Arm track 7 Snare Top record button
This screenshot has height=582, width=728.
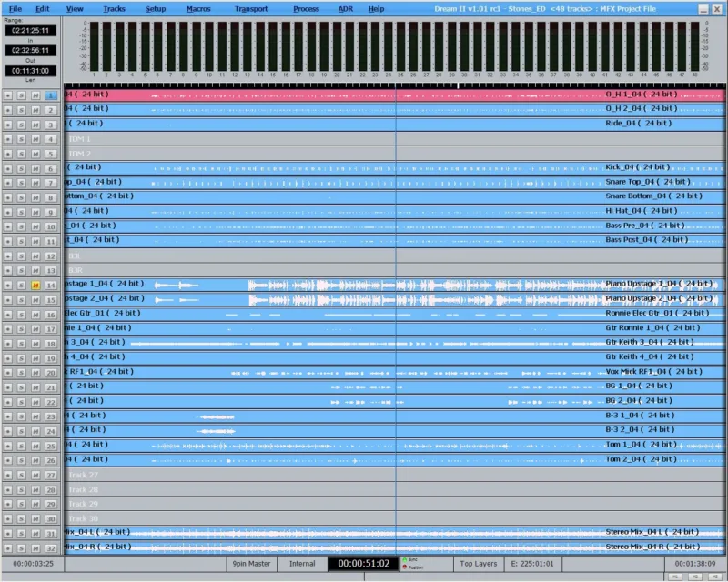click(x=8, y=183)
